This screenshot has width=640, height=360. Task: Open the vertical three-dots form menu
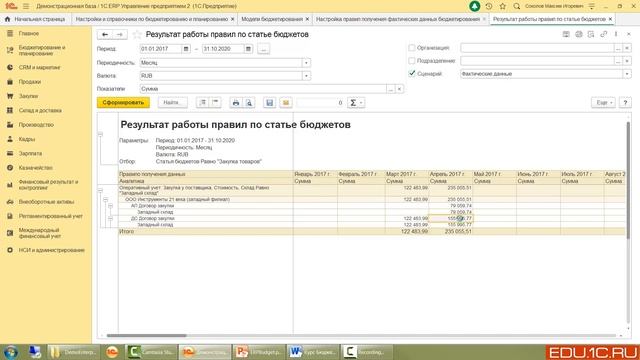point(616,34)
